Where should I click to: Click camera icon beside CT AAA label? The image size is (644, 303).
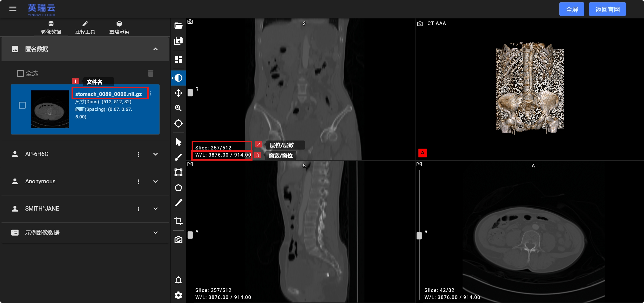(420, 24)
